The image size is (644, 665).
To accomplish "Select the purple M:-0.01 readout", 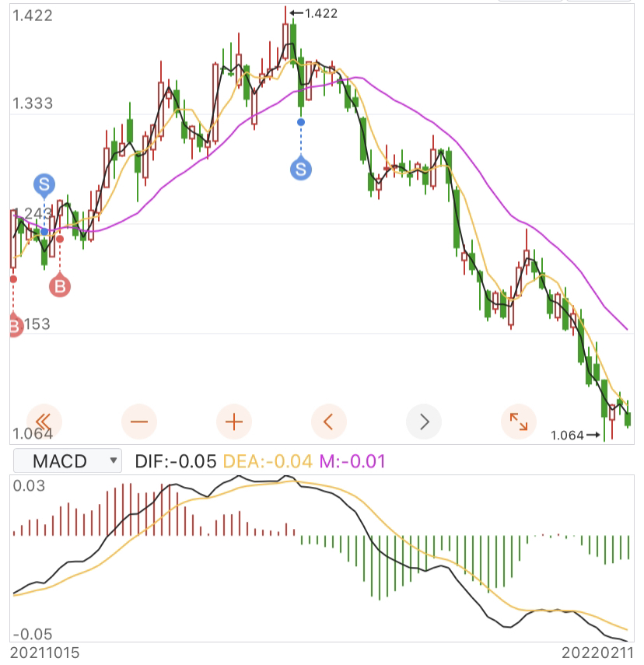I will (x=352, y=461).
